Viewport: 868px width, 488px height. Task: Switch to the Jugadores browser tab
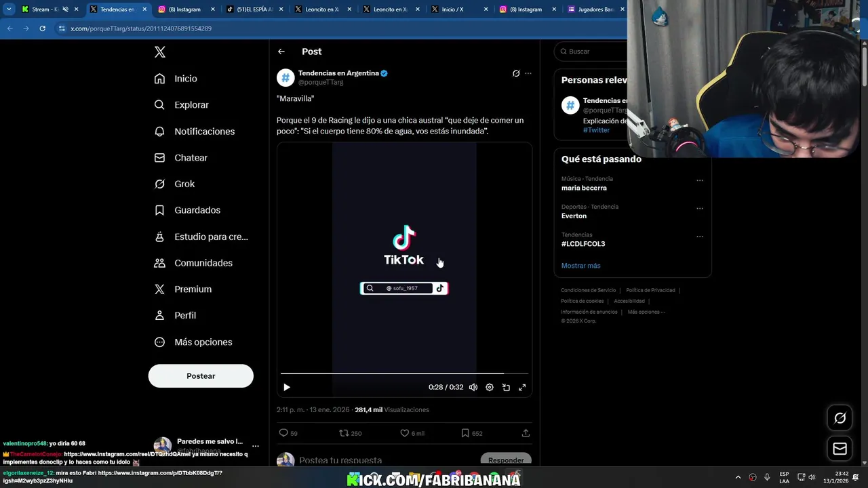pos(595,9)
